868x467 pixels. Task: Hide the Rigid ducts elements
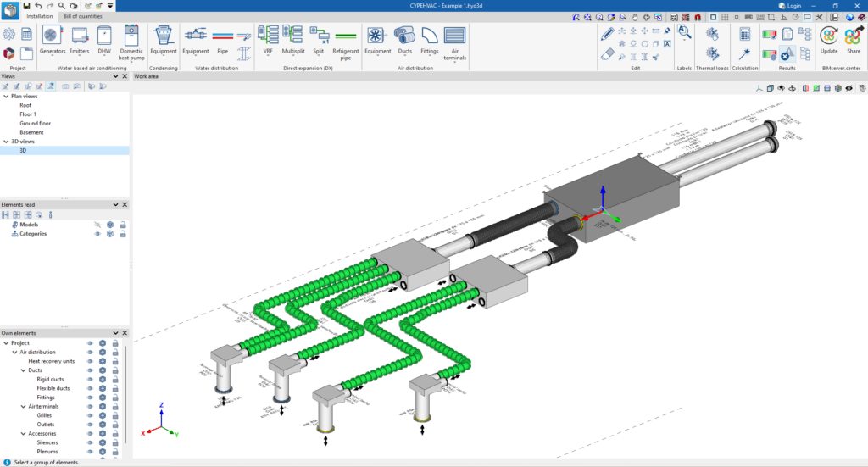90,380
